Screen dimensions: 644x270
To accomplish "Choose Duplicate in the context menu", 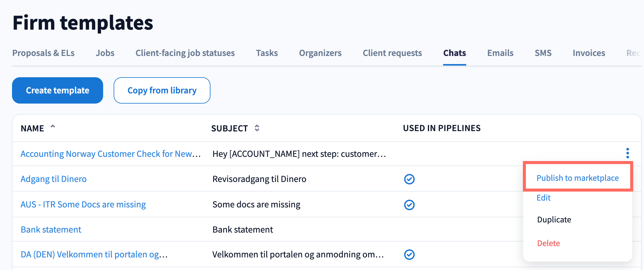I will (554, 219).
